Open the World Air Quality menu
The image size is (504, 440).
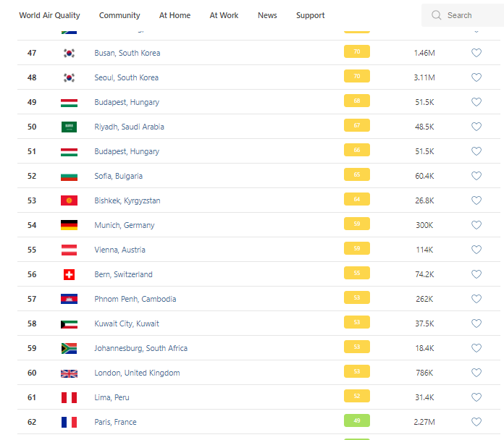coord(49,15)
